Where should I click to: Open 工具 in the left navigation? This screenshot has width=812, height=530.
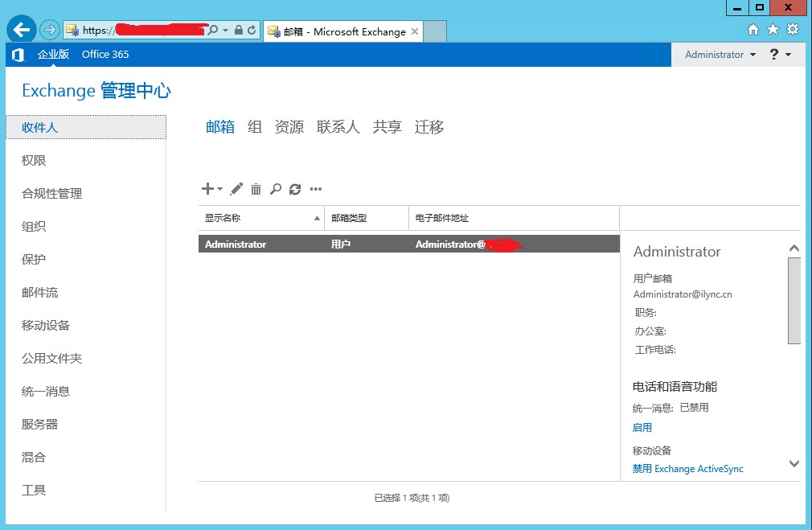(x=34, y=490)
